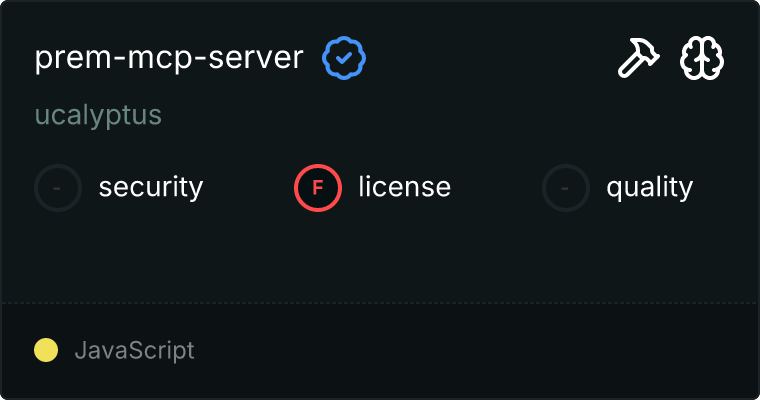This screenshot has height=400, width=760.
Task: Click the JavaScript language label
Action: point(134,350)
